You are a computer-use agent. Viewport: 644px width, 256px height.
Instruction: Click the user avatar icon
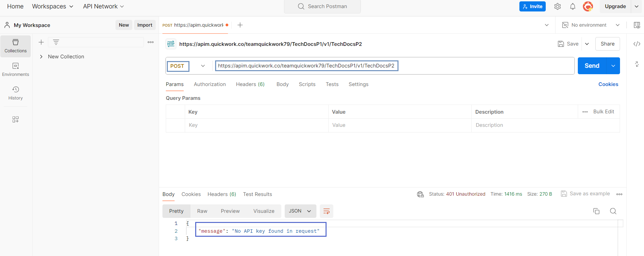(x=588, y=6)
